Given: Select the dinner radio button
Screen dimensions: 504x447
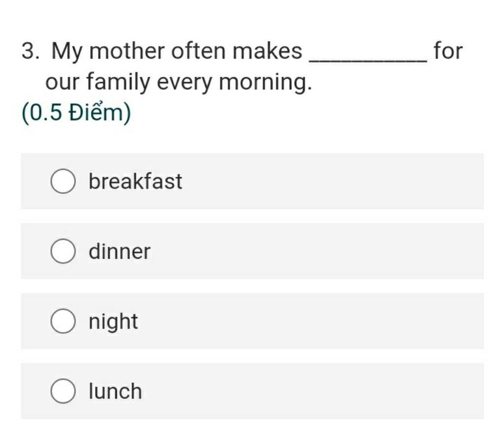Looking at the screenshot, I should pos(63,251).
